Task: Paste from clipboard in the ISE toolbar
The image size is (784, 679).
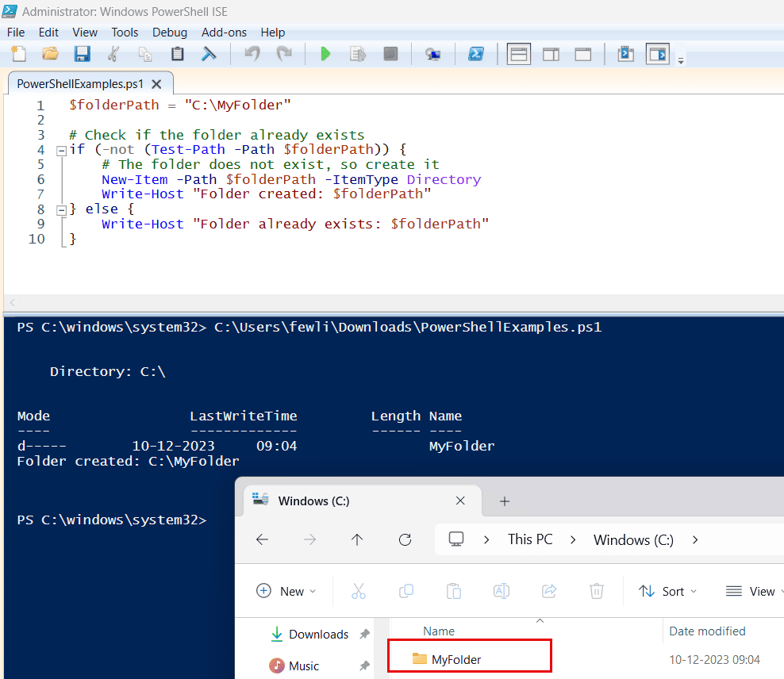Action: coord(178,53)
